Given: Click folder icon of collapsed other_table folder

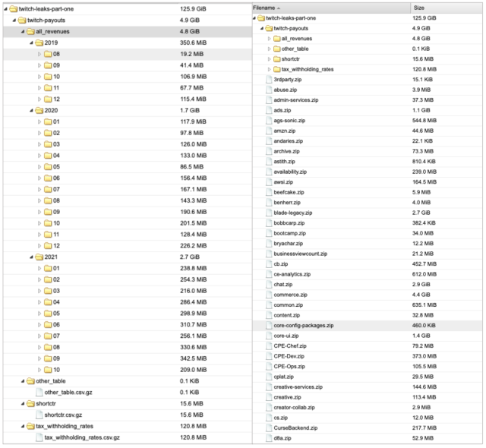Looking at the screenshot, I should [x=276, y=49].
